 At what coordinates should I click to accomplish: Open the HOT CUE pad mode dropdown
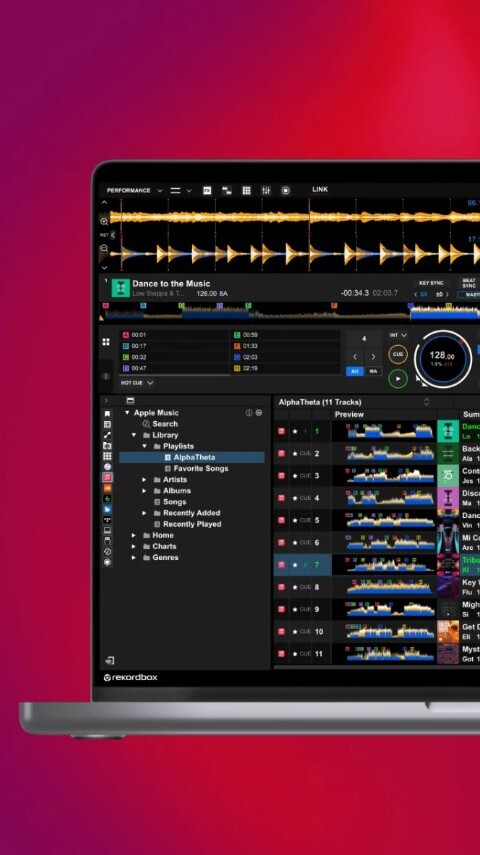[137, 383]
